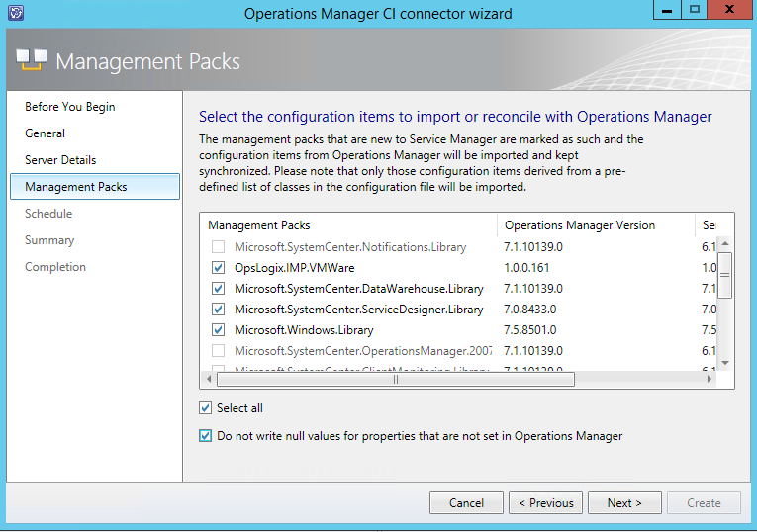Go to Before You Begin step
757x532 pixels.
click(x=69, y=107)
